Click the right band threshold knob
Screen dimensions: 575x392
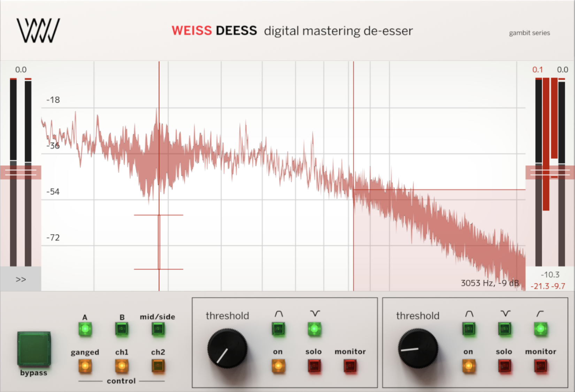[x=418, y=349]
